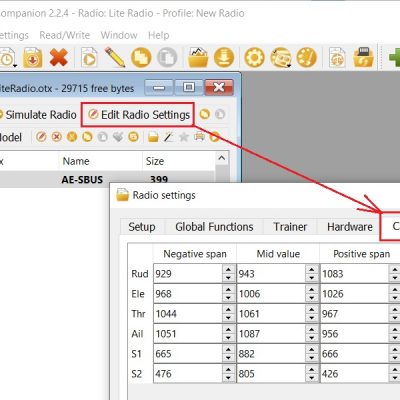Viewport: 400px width, 400px height.
Task: Click the gray paste model icon in Model toolbar
Action: tap(103, 137)
